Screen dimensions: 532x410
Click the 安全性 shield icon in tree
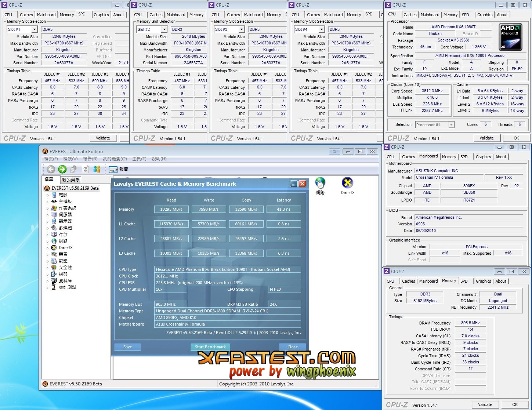tap(54, 268)
